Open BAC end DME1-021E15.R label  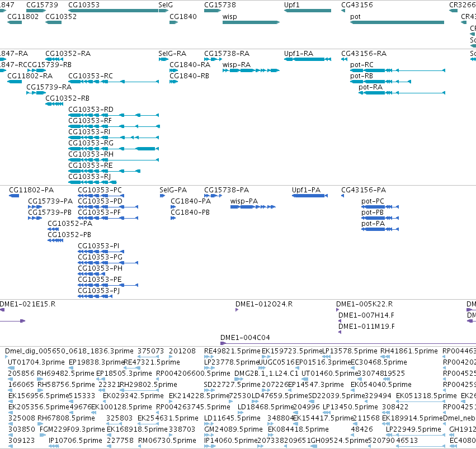[x=27, y=304]
